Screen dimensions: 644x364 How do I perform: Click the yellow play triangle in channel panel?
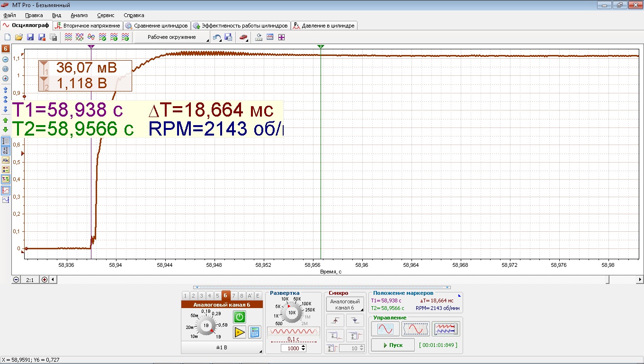tap(239, 332)
